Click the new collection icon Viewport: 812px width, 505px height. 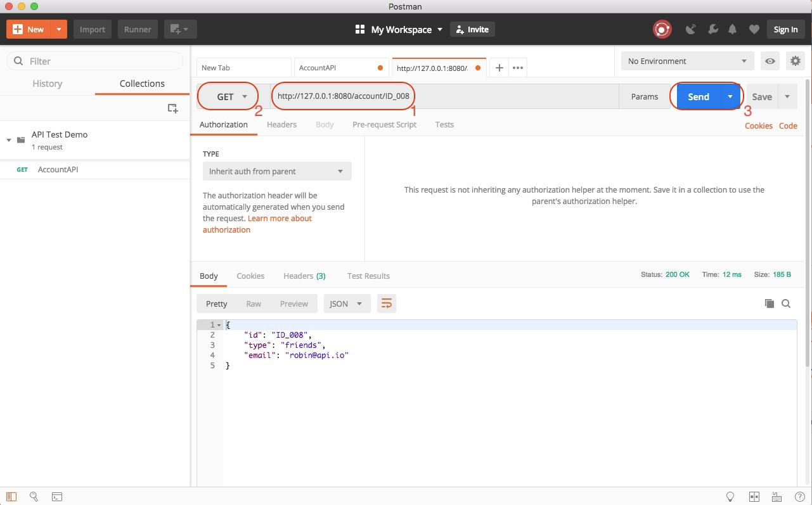click(172, 108)
